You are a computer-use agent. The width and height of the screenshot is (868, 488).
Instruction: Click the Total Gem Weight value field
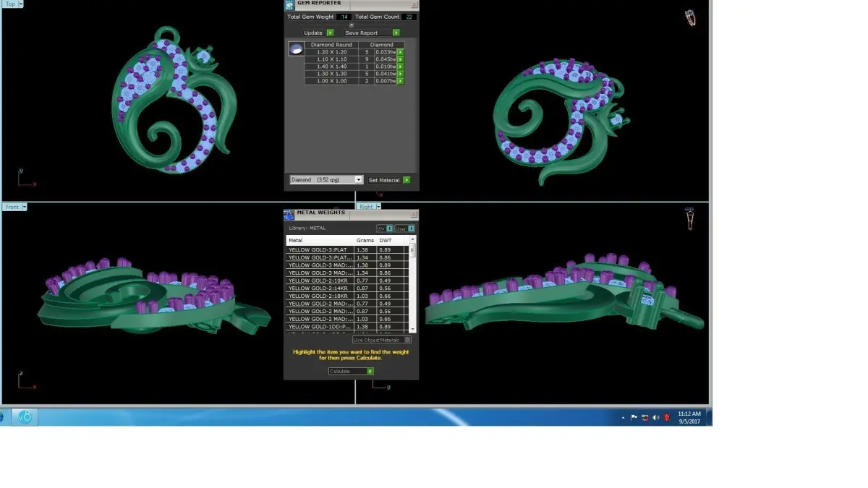tap(344, 17)
